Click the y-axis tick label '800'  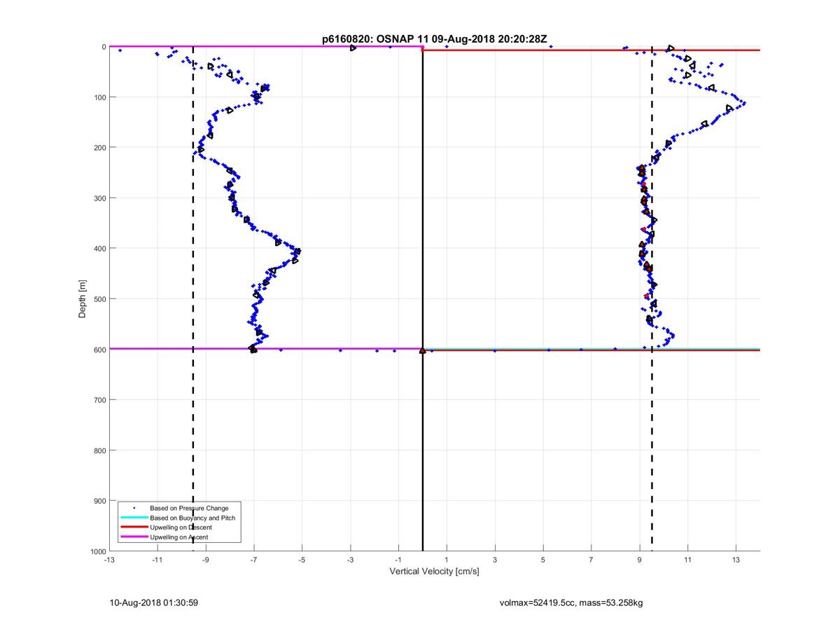(99, 450)
